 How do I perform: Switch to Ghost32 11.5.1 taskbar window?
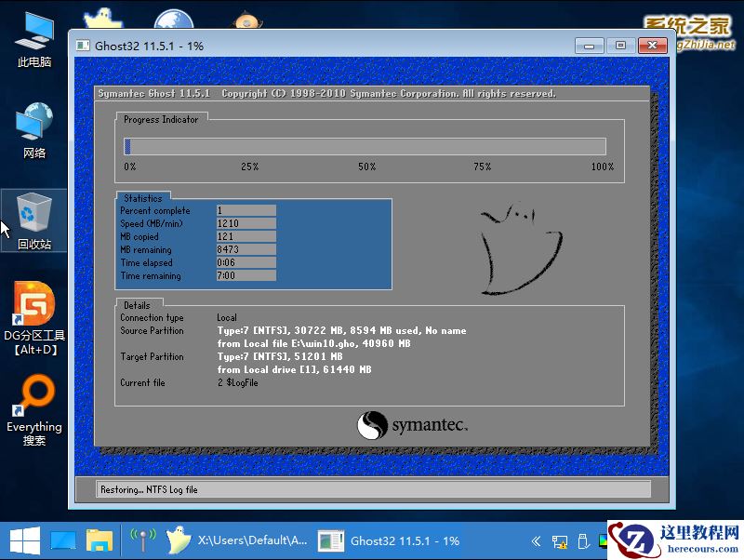pyautogui.click(x=389, y=541)
